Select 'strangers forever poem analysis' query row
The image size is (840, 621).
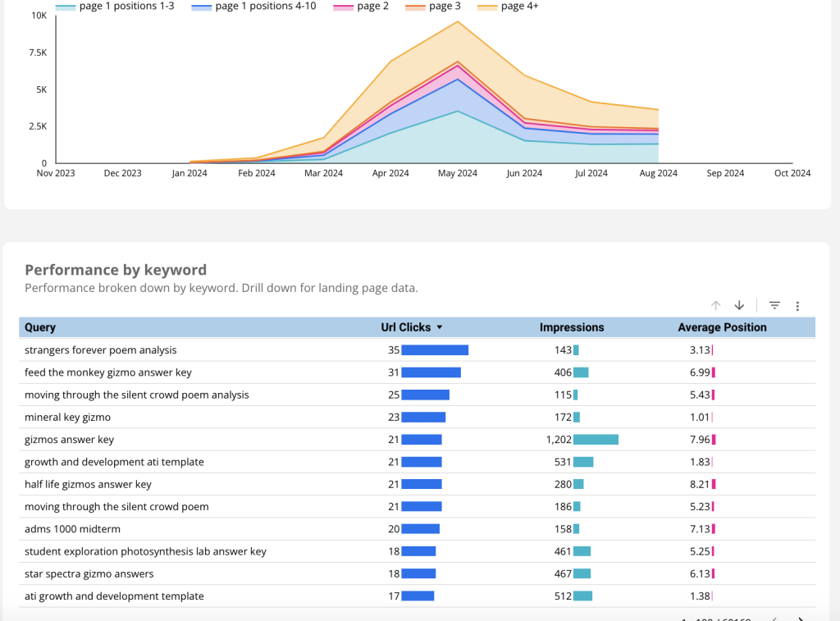[101, 350]
